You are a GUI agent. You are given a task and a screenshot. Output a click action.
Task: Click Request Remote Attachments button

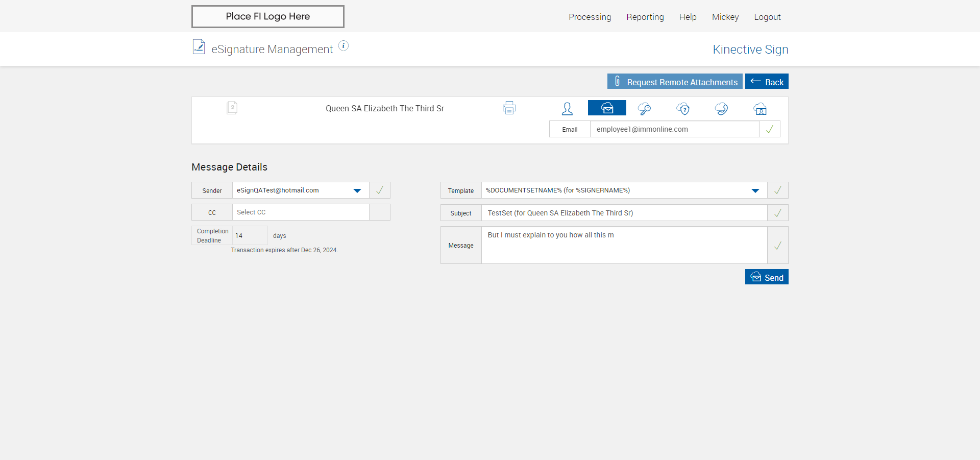(675, 81)
